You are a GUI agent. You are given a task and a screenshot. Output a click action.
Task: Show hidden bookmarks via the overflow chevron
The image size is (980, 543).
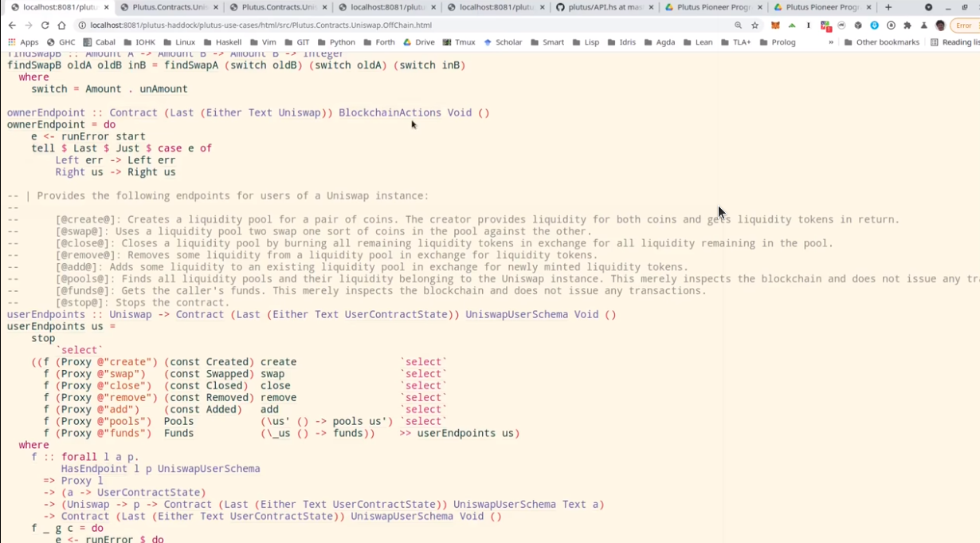pyautogui.click(x=831, y=42)
